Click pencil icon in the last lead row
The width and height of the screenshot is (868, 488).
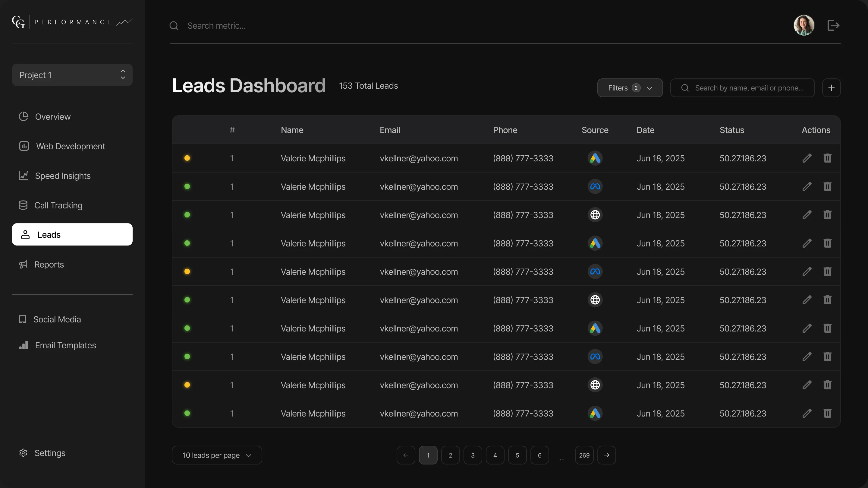807,413
